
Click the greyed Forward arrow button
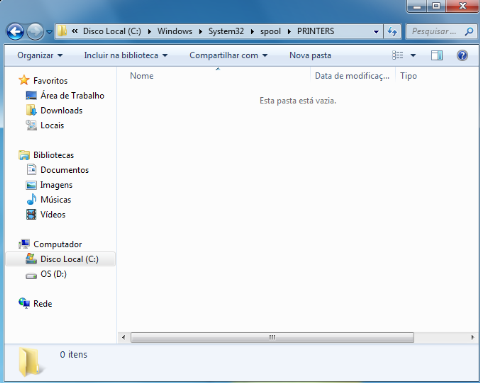(x=35, y=32)
